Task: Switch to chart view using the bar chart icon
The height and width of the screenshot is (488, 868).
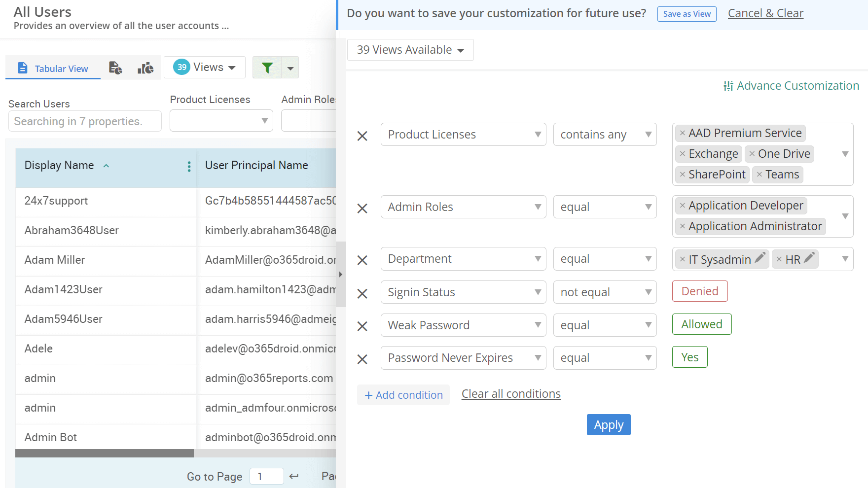Action: (145, 68)
